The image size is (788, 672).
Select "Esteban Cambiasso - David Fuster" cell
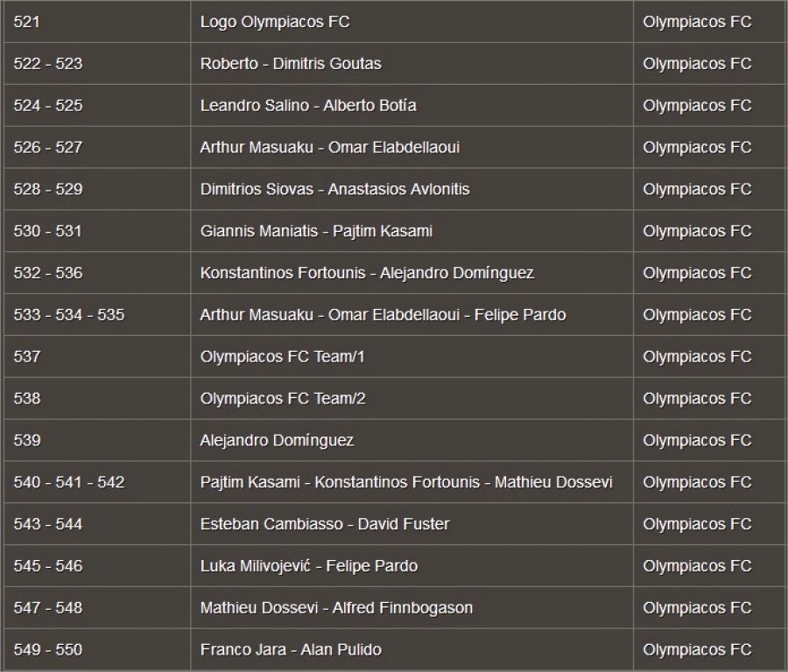coord(325,524)
